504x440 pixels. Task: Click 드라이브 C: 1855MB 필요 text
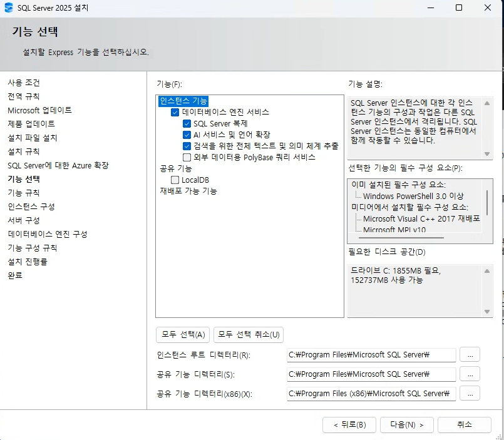point(396,271)
